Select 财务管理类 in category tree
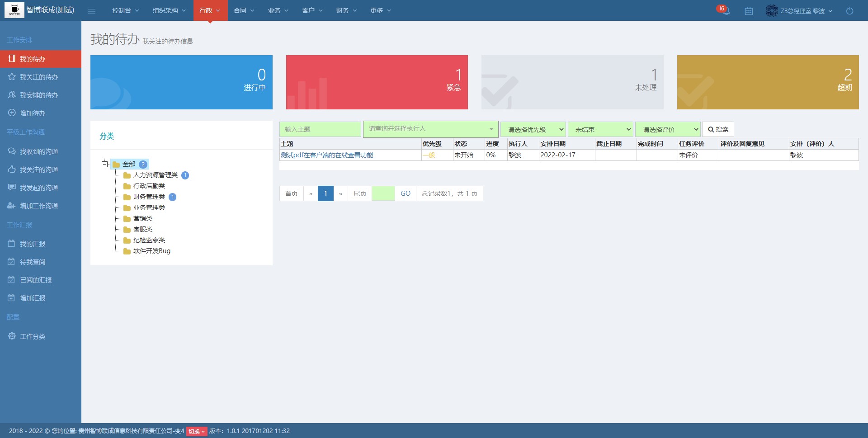The width and height of the screenshot is (868, 438). click(x=149, y=197)
